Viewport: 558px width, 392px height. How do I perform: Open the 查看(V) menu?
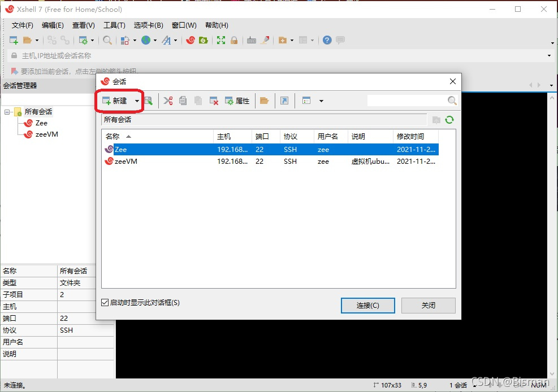click(x=83, y=25)
